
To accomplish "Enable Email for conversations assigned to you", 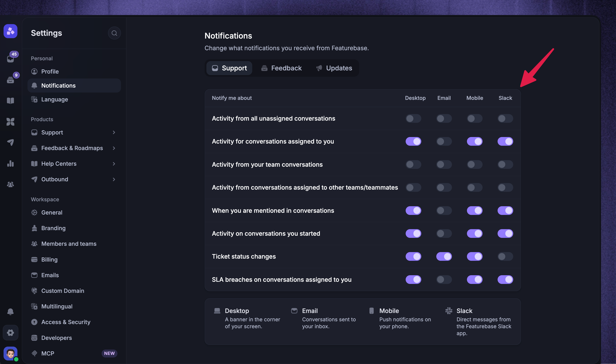I will [444, 141].
